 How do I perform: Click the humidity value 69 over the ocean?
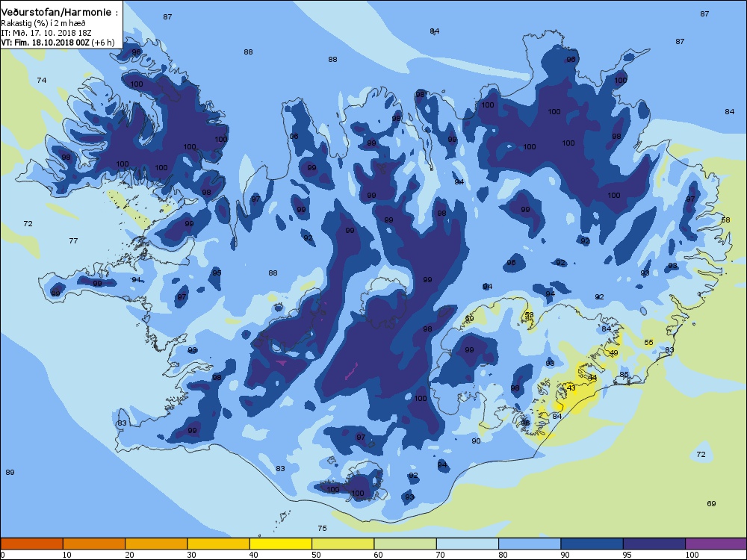pos(711,504)
